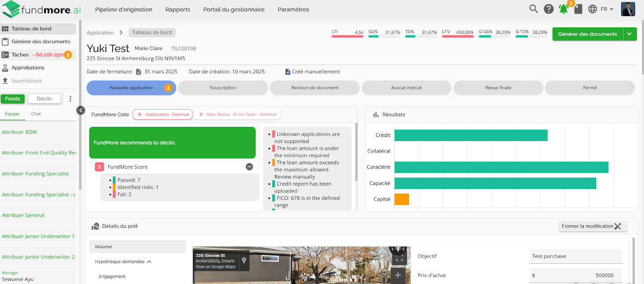Image resolution: width=644 pixels, height=284 pixels.
Task: Select the Déclin toggle button
Action: pos(44,99)
